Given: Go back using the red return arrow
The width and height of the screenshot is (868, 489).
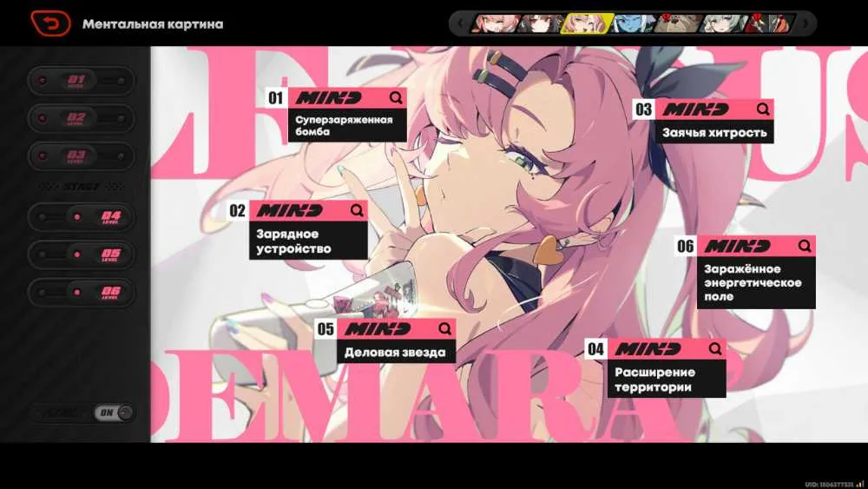Looking at the screenshot, I should pos(50,23).
